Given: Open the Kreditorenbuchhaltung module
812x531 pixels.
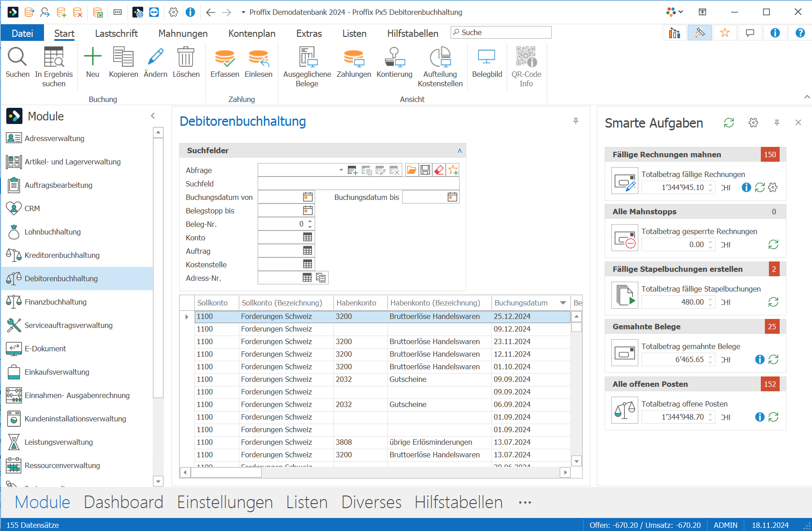Looking at the screenshot, I should pyautogui.click(x=77, y=255).
